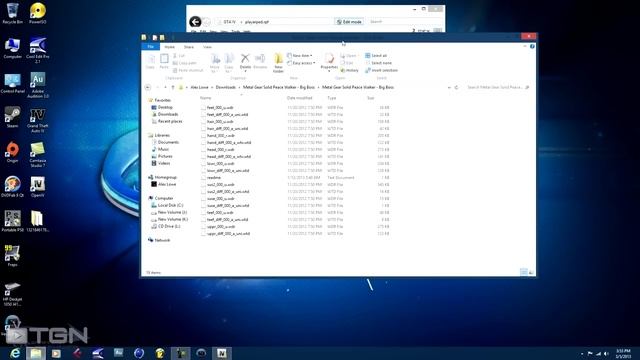Select Local Disk (C:) in navigation pane
The image size is (640, 360).
click(x=167, y=205)
